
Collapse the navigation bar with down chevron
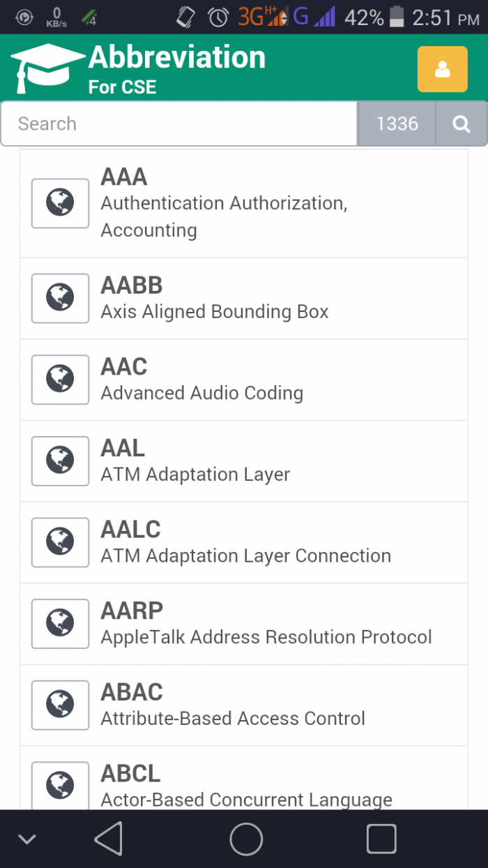click(27, 839)
